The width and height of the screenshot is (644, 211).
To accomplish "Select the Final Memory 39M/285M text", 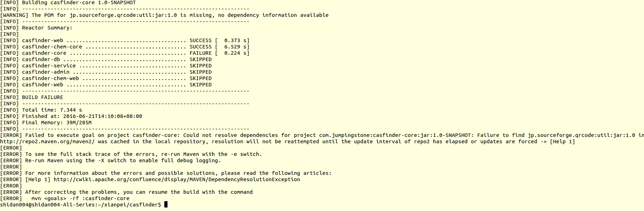I will (x=57, y=123).
